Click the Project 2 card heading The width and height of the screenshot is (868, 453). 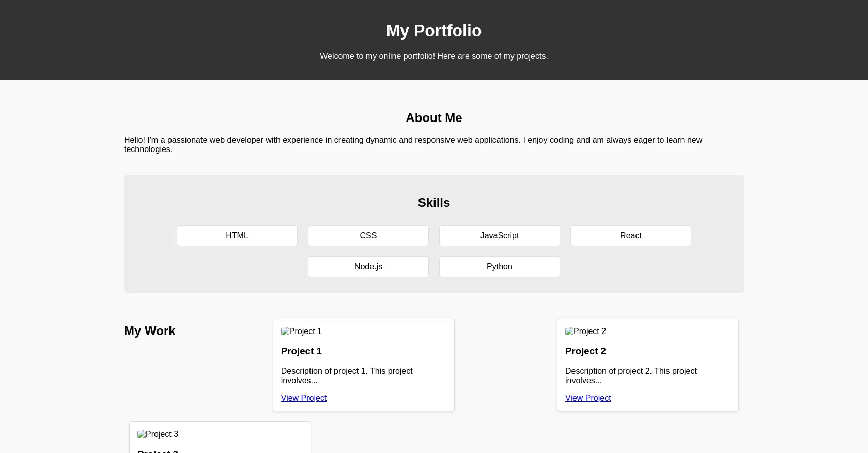(x=585, y=351)
